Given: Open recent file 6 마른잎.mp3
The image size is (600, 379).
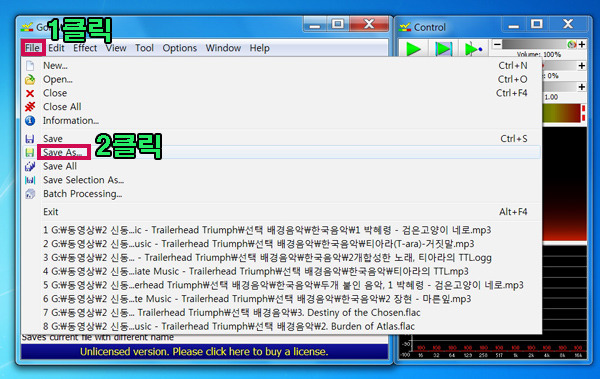Looking at the screenshot, I should 281,299.
